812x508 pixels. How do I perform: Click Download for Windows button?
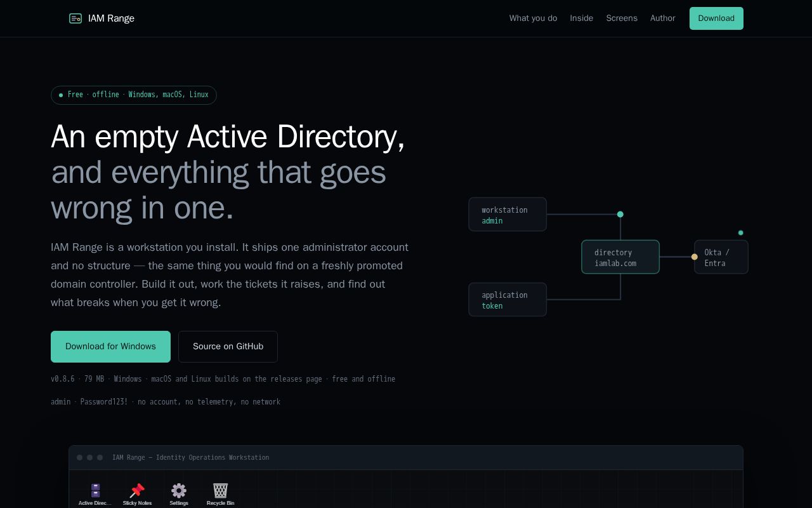click(x=110, y=347)
